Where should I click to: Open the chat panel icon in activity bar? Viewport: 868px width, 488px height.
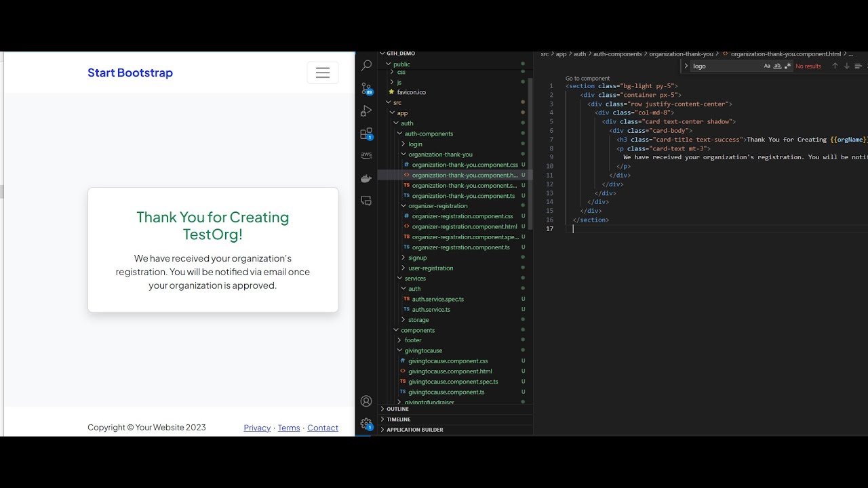(x=366, y=201)
